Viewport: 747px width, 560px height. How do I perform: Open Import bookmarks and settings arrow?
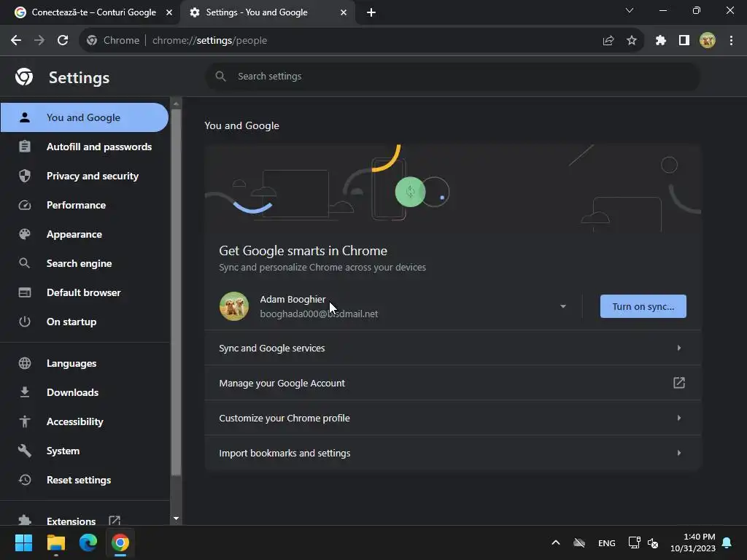coord(679,453)
